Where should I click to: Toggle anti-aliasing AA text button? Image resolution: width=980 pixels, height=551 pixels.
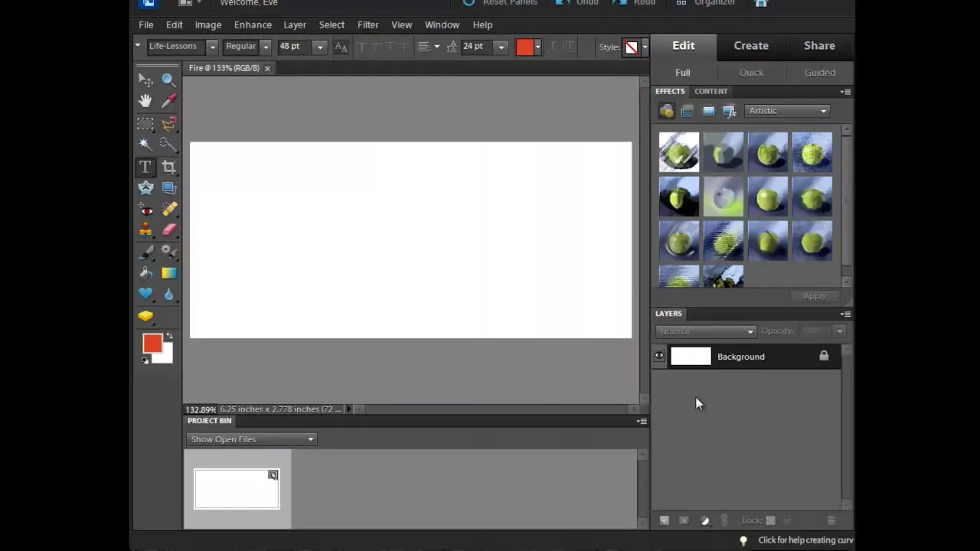tap(341, 47)
